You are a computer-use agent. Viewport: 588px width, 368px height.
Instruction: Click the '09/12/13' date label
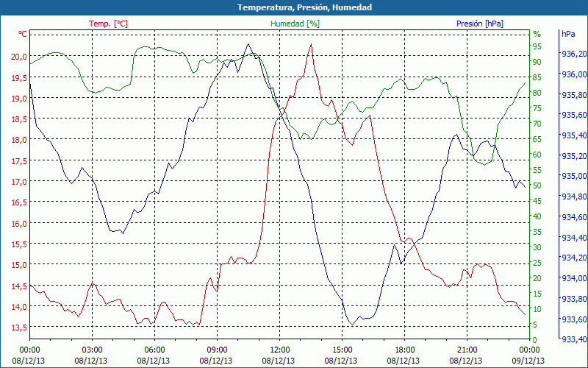pos(528,361)
